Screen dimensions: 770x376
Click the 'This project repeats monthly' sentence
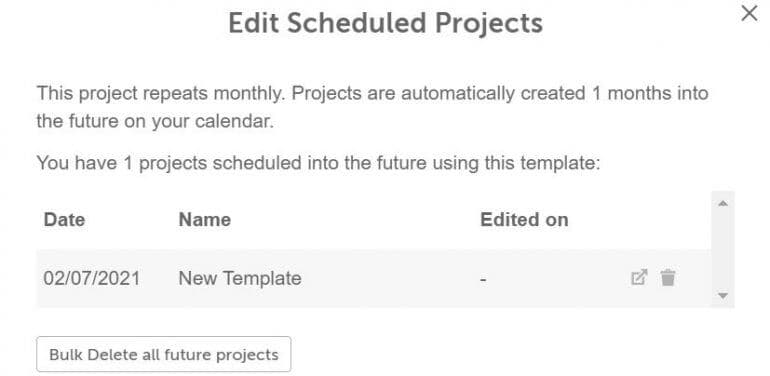pos(161,93)
